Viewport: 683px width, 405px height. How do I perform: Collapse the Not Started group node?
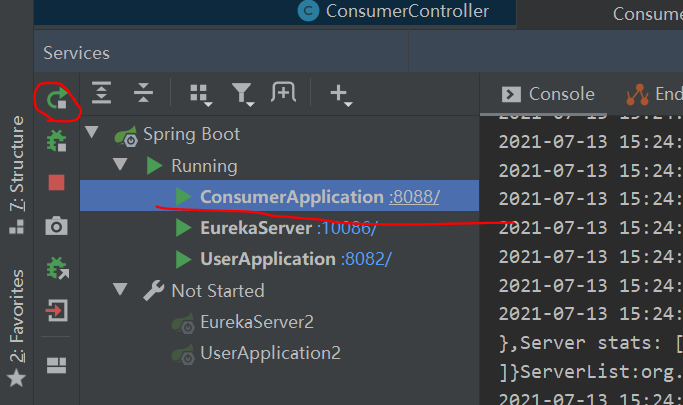[x=120, y=289]
